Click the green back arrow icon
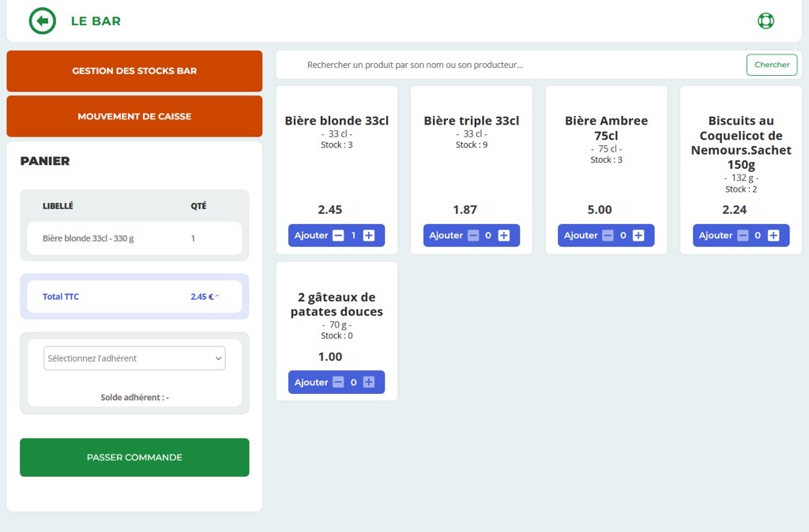The height and width of the screenshot is (532, 809). 43,21
